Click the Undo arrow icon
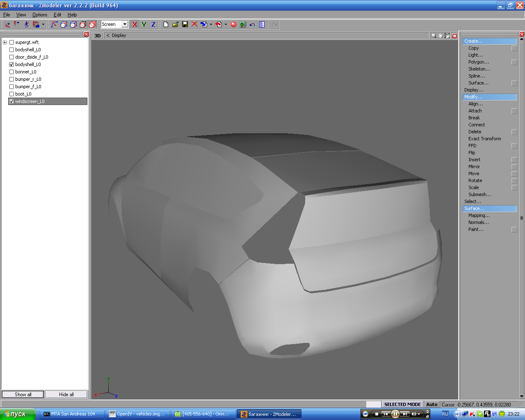This screenshot has width=525, height=420. click(252, 25)
